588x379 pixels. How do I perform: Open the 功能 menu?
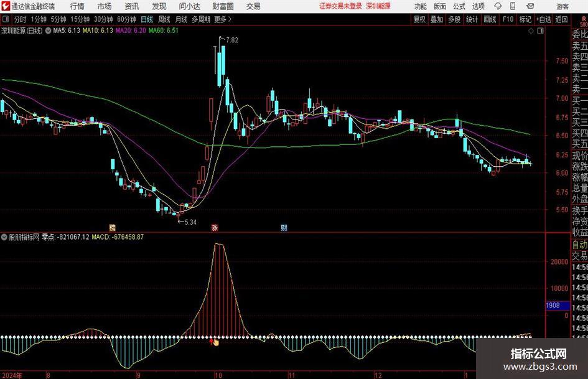click(x=421, y=6)
